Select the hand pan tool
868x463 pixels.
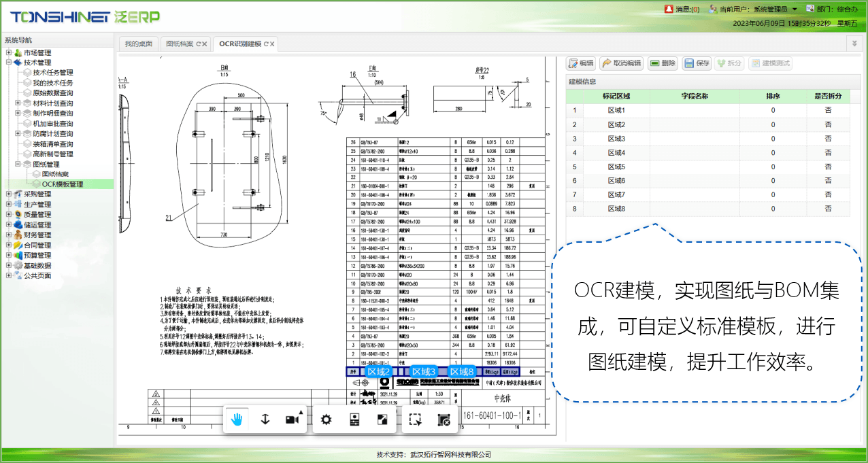[x=237, y=419]
